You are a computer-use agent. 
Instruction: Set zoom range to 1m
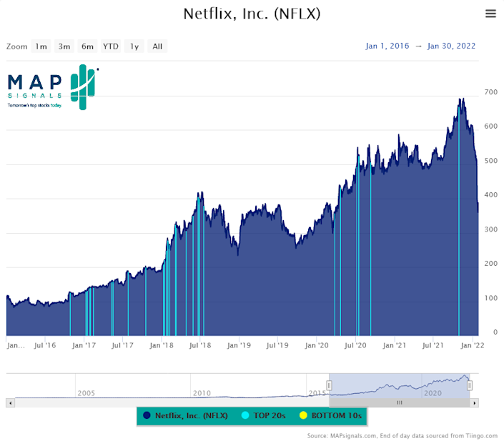(x=41, y=46)
